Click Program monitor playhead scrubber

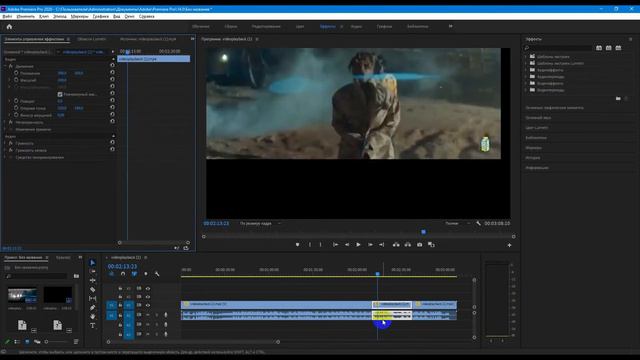pos(423,232)
